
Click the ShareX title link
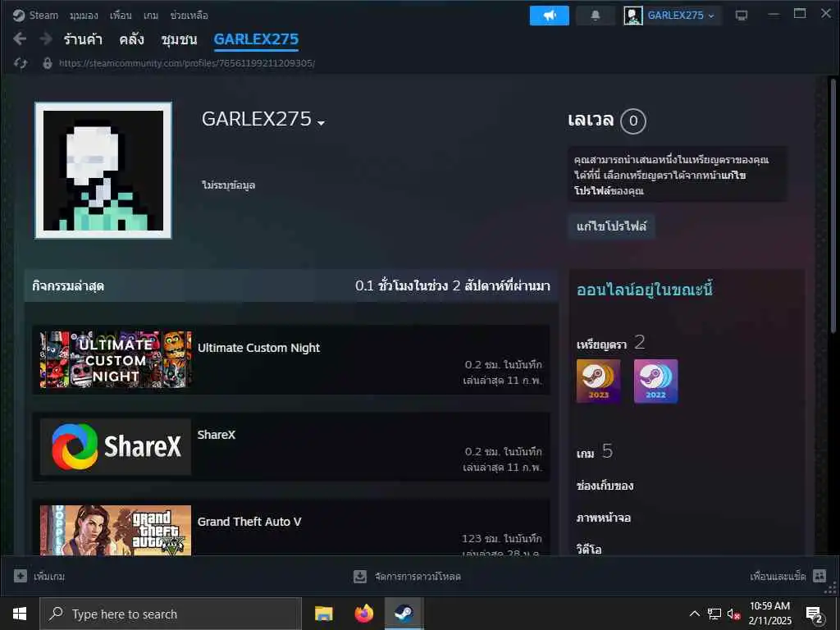(x=217, y=435)
